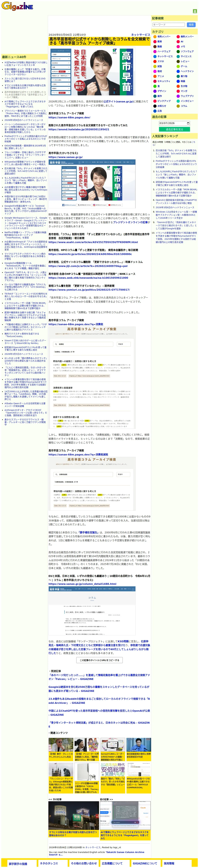Click the blue dot beside ネットサービス category
Screen dimensions: 199x868
pos(155,56)
